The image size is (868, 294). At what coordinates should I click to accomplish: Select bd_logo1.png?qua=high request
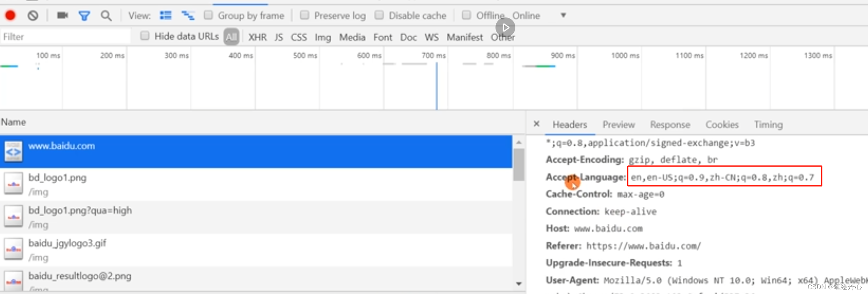pyautogui.click(x=256, y=217)
